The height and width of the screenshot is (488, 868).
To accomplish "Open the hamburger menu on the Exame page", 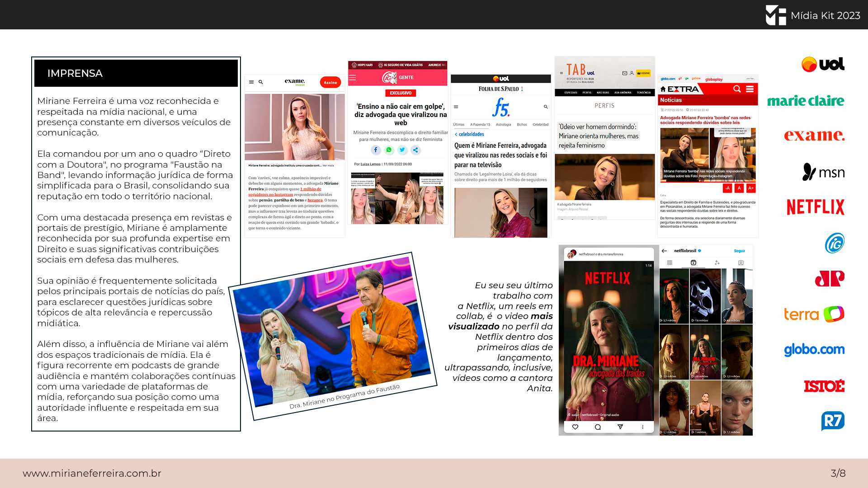I will [x=251, y=82].
